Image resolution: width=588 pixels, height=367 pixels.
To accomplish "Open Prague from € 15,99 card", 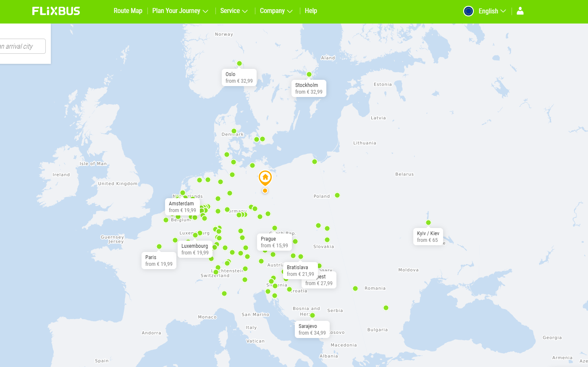I will tap(274, 242).
